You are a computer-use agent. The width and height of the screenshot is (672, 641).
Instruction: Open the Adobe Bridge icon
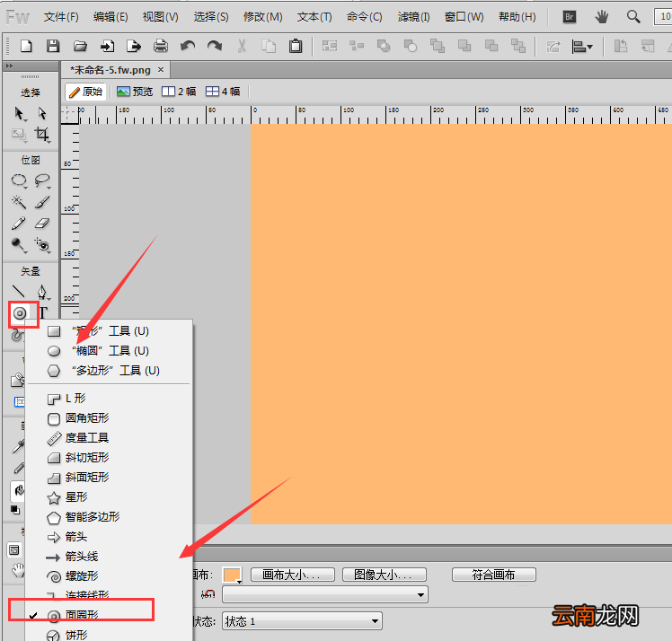[570, 17]
